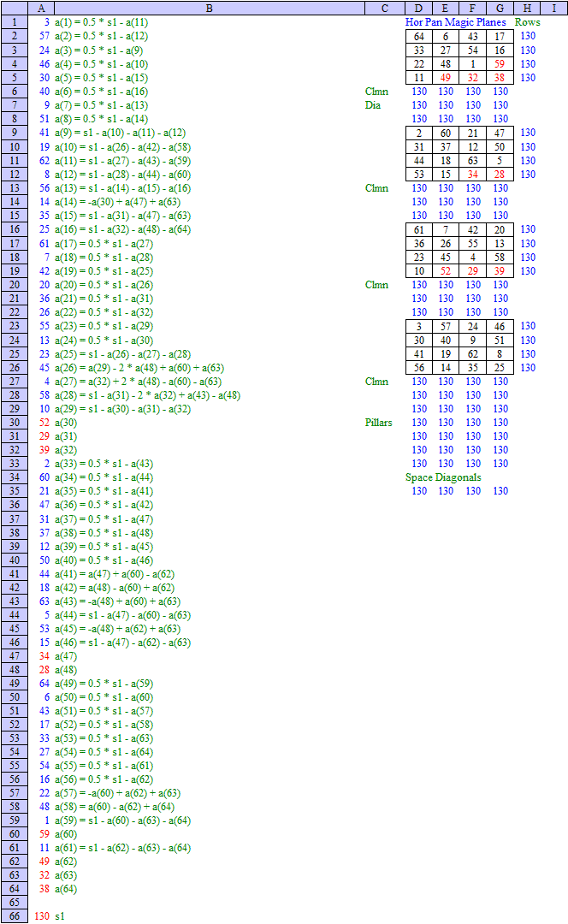Select cell a(49) = 0.5 * s1 - a(59)
Screen dimensions: 568x924
pos(104,684)
